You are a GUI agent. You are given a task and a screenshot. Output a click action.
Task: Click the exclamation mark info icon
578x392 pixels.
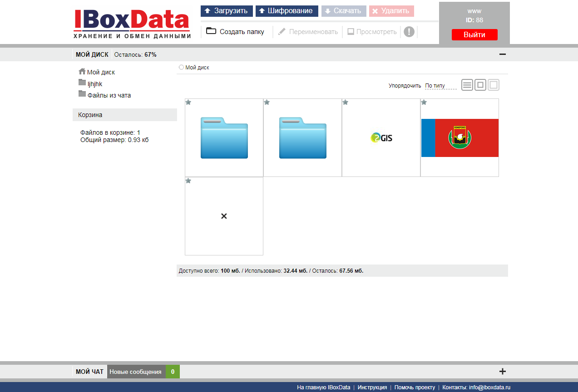[x=409, y=32]
